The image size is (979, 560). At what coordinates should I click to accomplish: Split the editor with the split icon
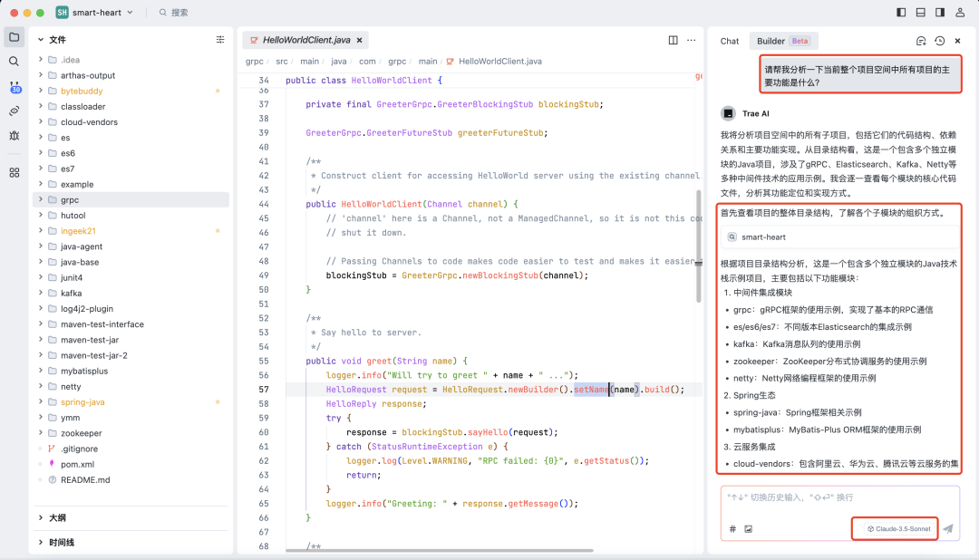673,40
